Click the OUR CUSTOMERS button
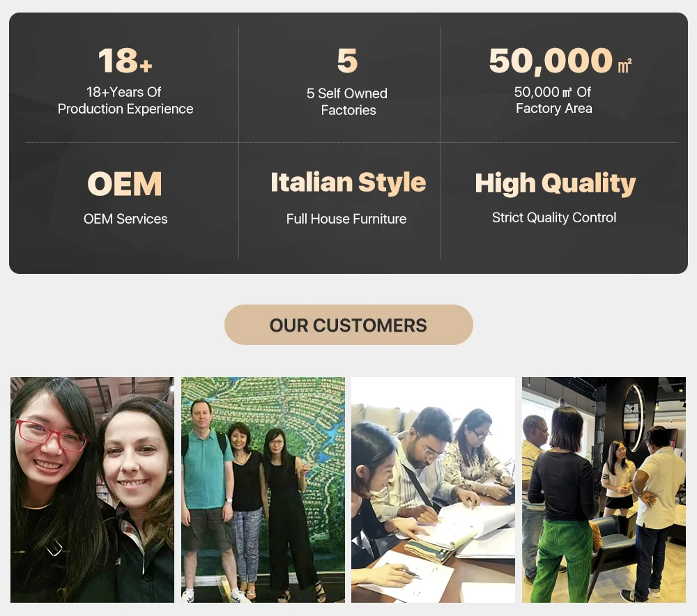This screenshot has height=616, width=697. click(348, 325)
